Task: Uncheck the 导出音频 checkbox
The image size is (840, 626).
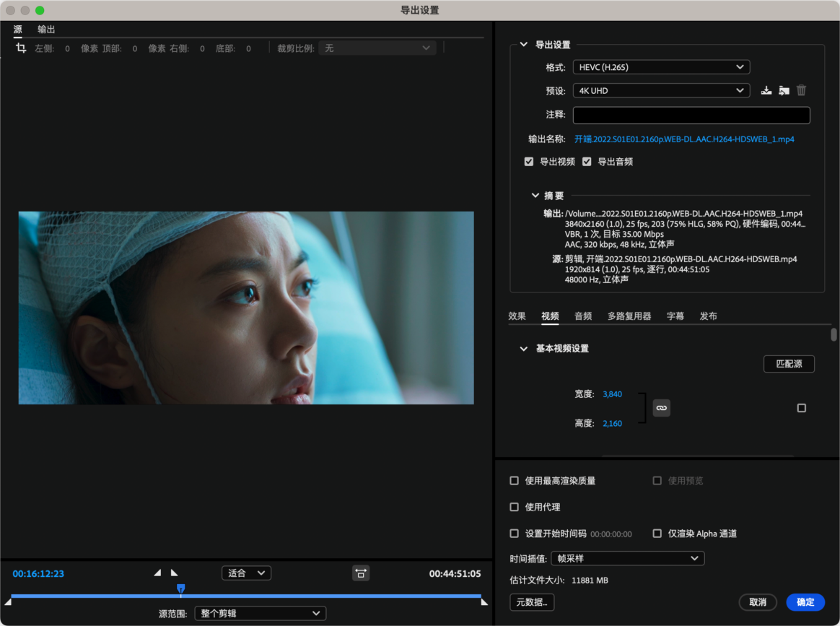Action: [587, 162]
